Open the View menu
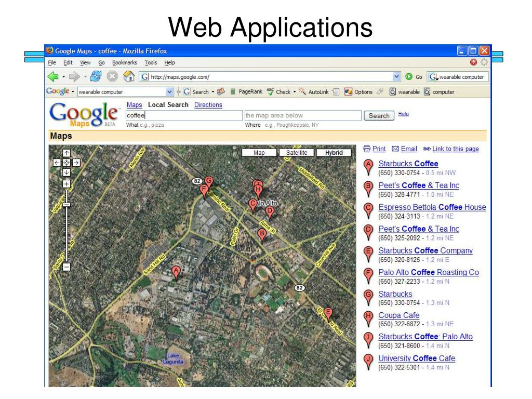The image size is (532, 399). [x=85, y=62]
